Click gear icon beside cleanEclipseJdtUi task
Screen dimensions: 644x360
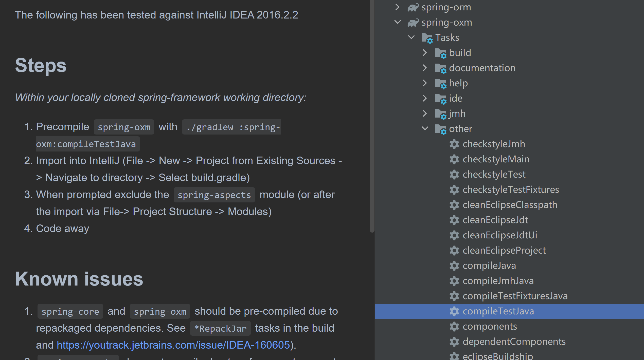pos(454,235)
